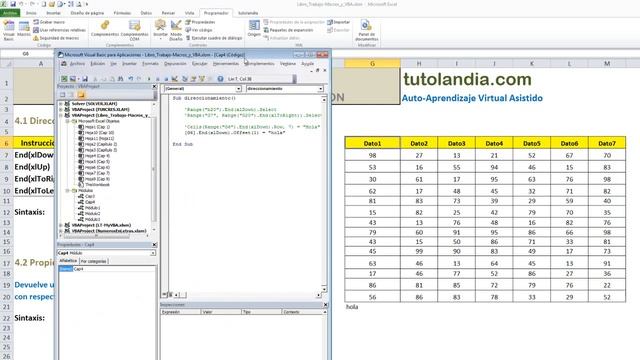
Task: Select Importar in the XML group
Action: [x=339, y=22]
